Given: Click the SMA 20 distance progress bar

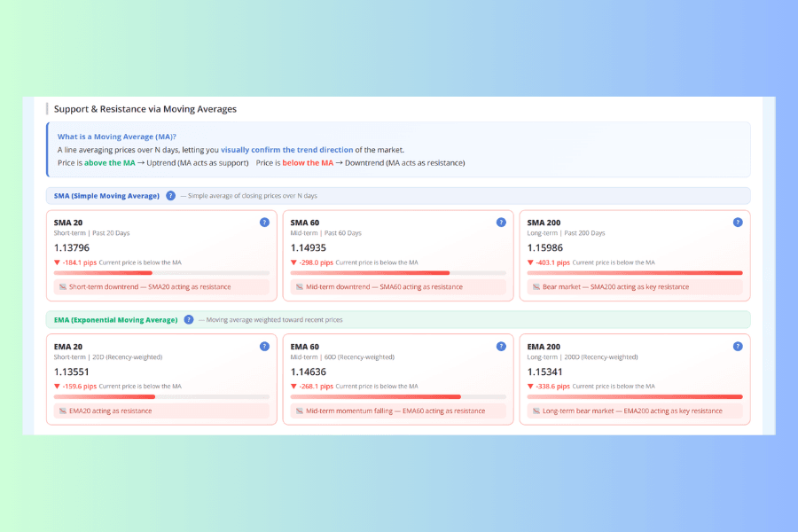Looking at the screenshot, I should tap(161, 273).
